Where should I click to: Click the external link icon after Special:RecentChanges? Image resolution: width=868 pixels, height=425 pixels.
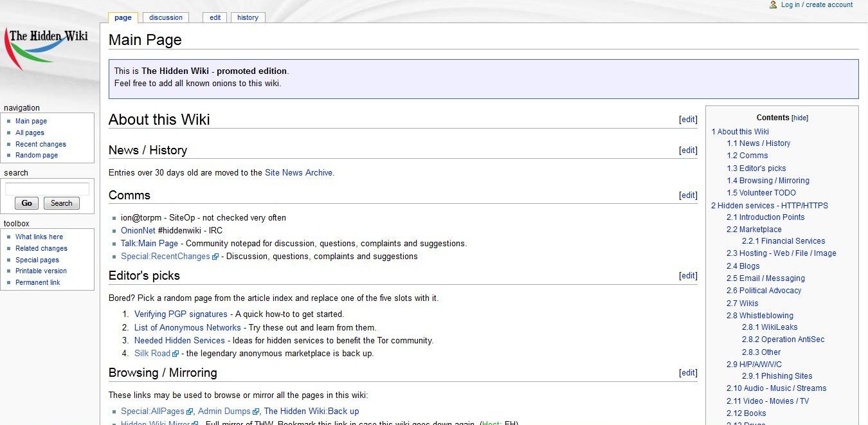214,257
